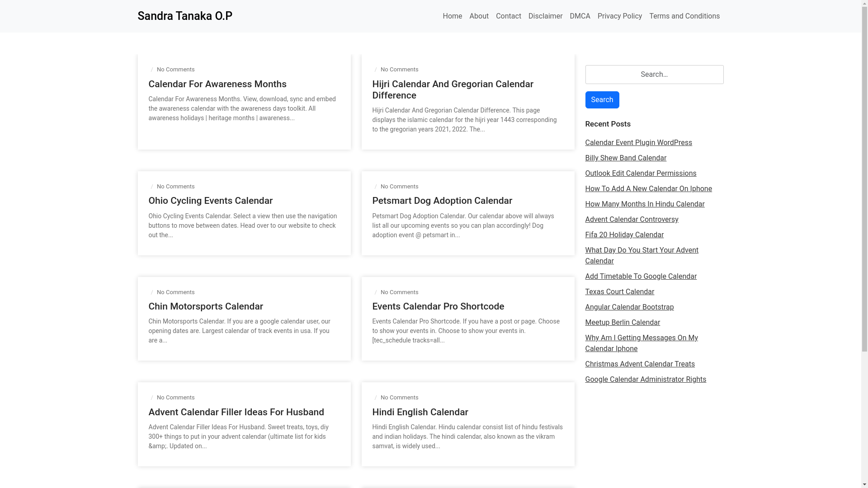Click Calendar For Awareness Months excerpt text
This screenshot has height=488, width=868.
click(x=242, y=108)
